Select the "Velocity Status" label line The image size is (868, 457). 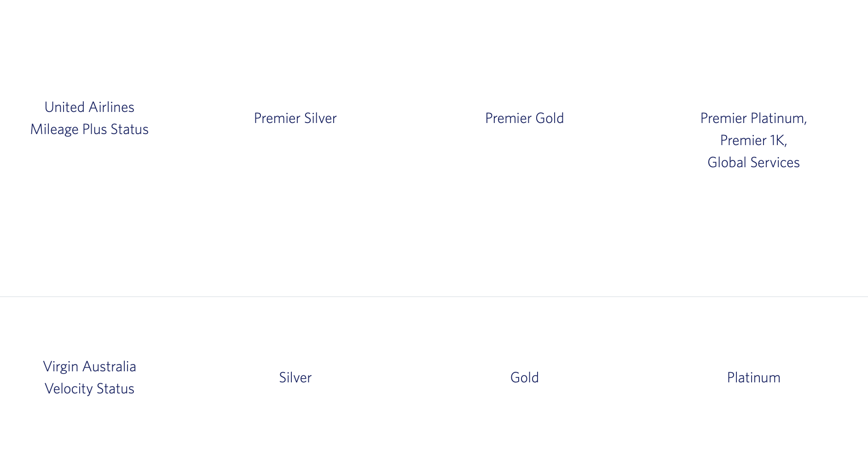click(89, 389)
